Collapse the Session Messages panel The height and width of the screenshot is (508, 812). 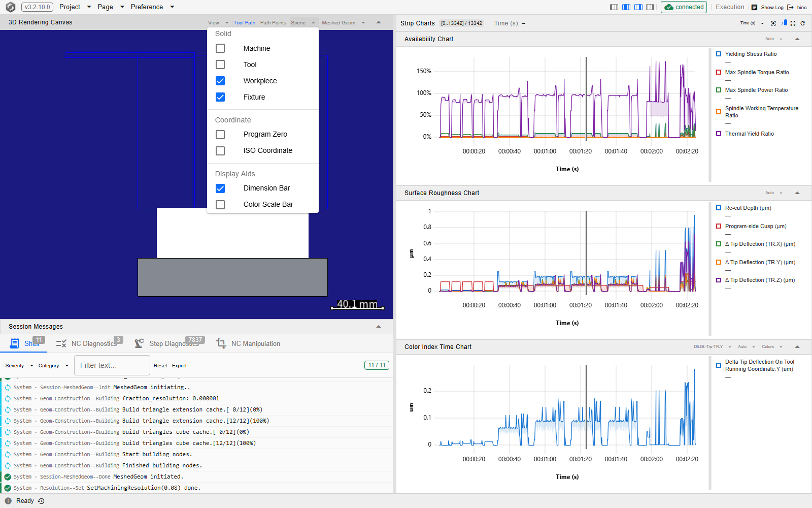click(379, 327)
